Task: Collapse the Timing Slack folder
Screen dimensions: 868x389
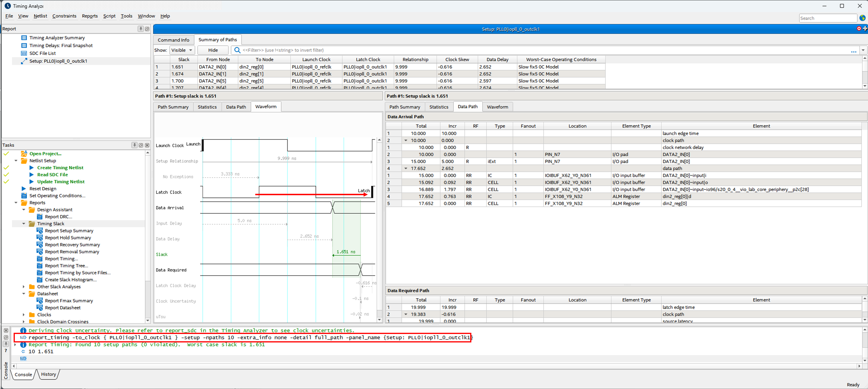Action: pos(23,224)
